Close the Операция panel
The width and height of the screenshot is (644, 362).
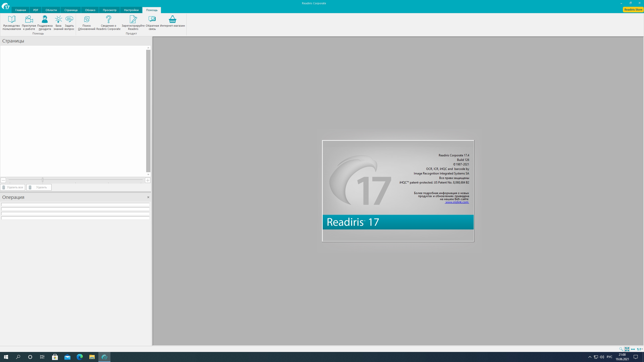148,197
